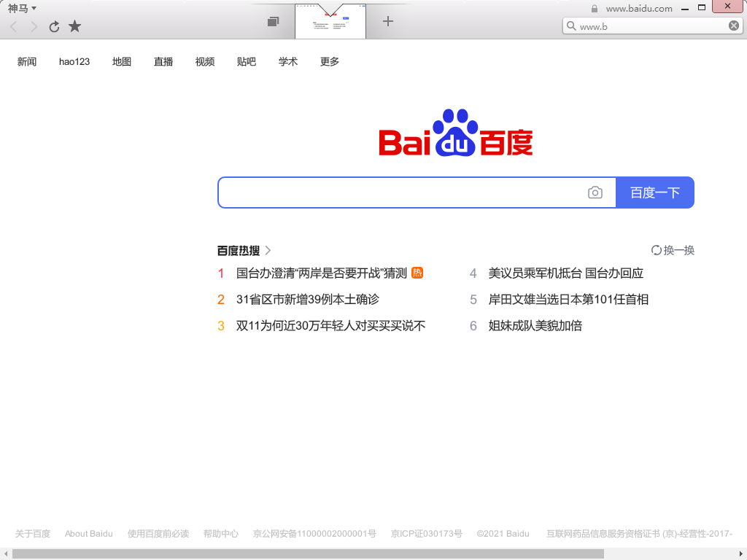Image resolution: width=747 pixels, height=560 pixels.
Task: Clear the find box with the X icon
Action: coord(734,26)
